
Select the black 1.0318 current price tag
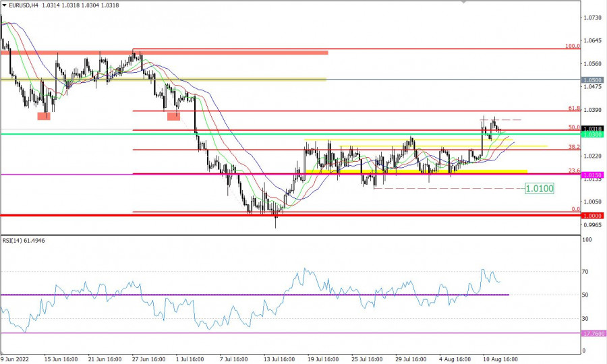(591, 129)
